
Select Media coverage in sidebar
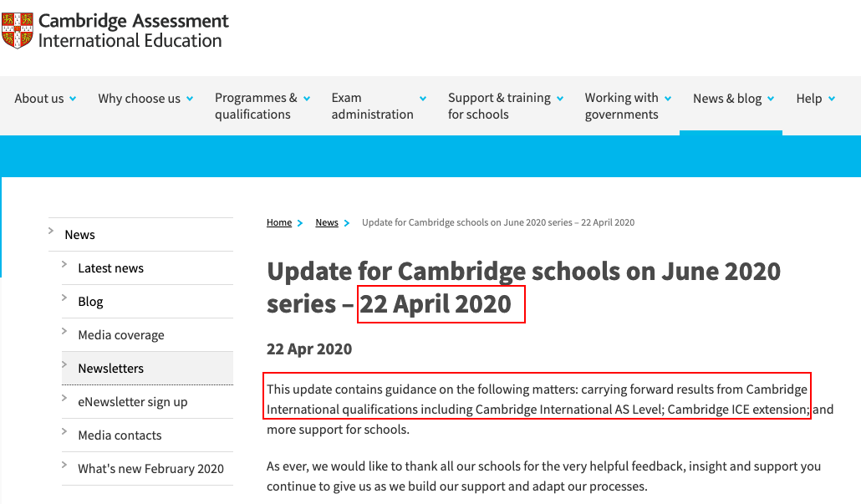coord(121,335)
